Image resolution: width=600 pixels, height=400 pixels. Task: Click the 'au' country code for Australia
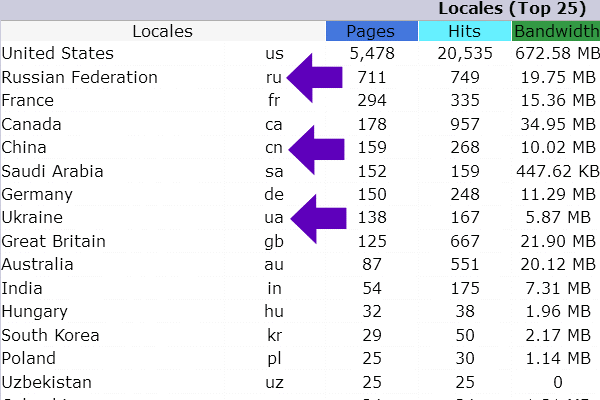[x=274, y=265]
